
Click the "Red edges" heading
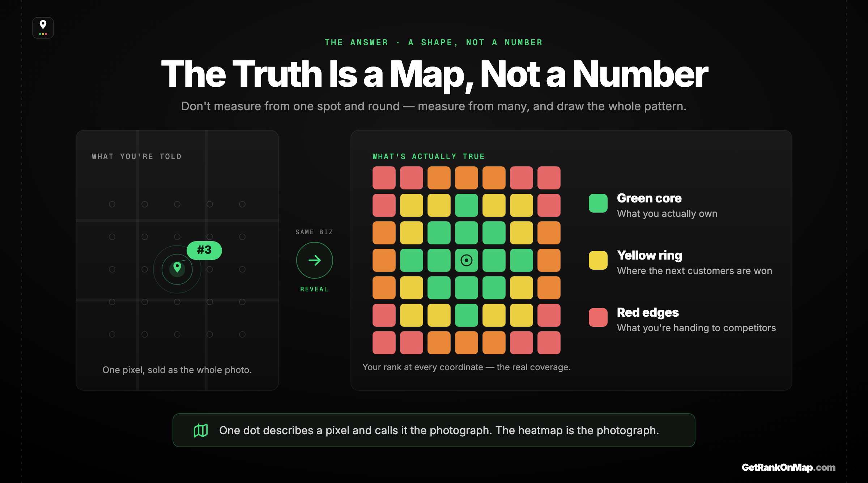(x=648, y=312)
